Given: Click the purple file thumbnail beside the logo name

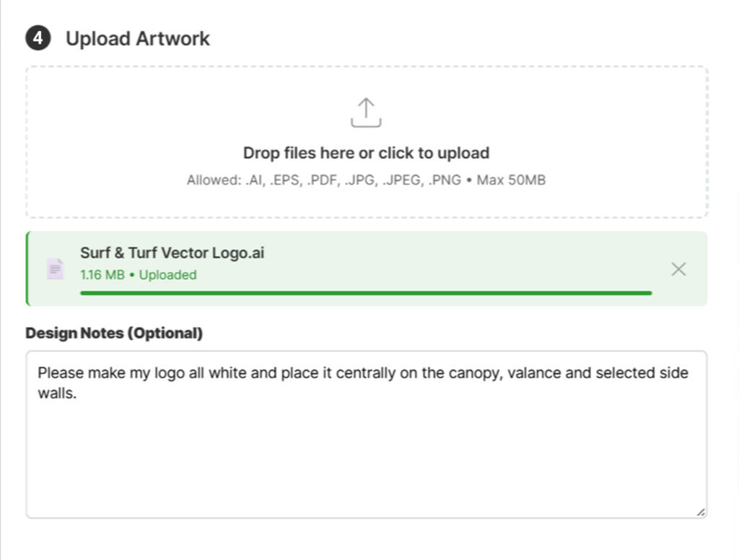Looking at the screenshot, I should (56, 268).
